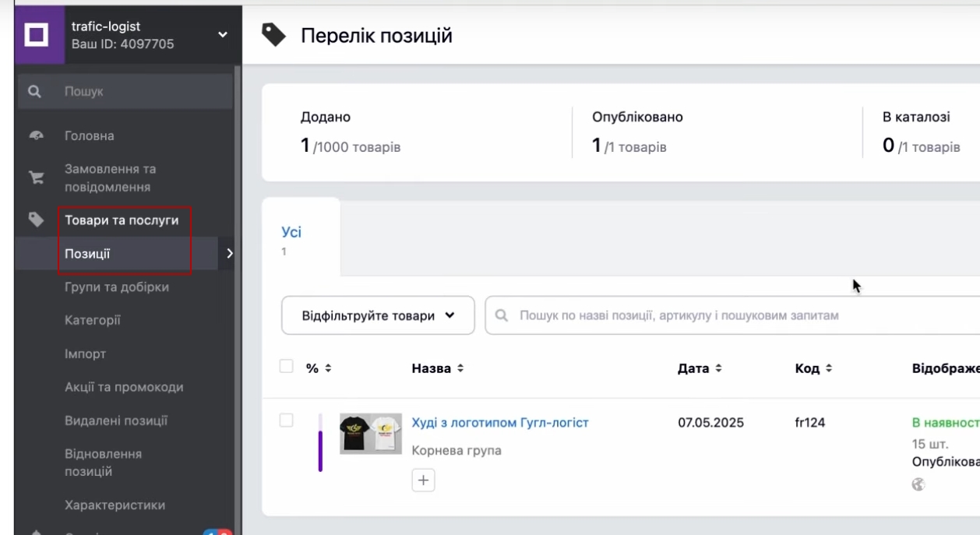
Task: Select the Усі tab
Action: coord(291,233)
